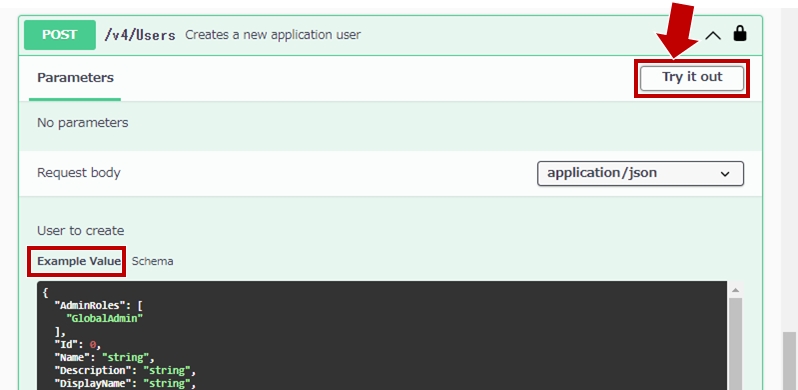The height and width of the screenshot is (390, 798).
Task: Click the "DisplayName": "string" line in the example
Action: [x=125, y=383]
